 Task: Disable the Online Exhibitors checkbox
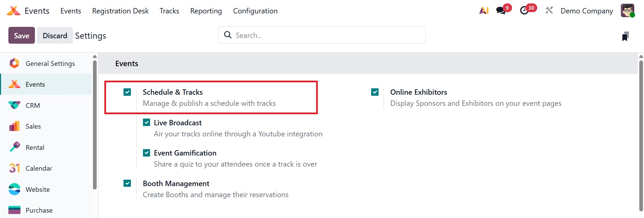(x=375, y=92)
